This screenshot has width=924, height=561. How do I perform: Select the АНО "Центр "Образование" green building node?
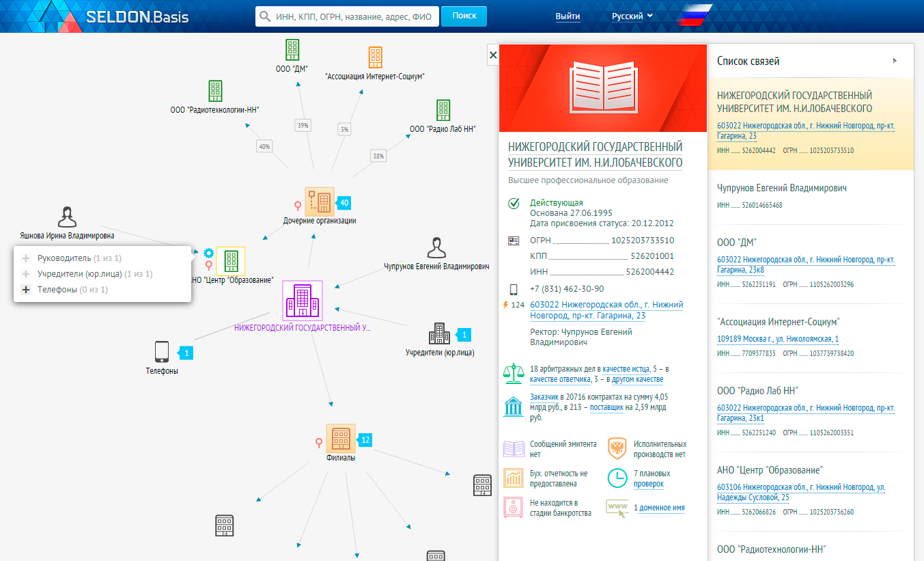click(231, 261)
